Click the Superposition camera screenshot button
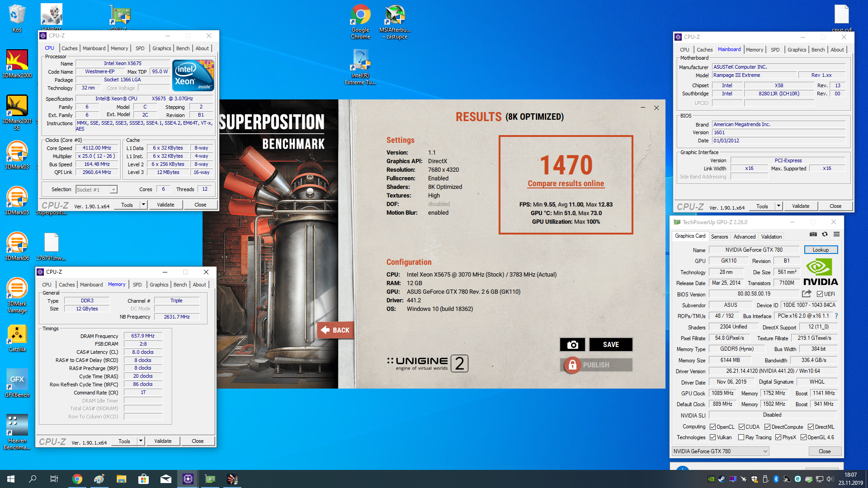This screenshot has height=488, width=868. (572, 345)
